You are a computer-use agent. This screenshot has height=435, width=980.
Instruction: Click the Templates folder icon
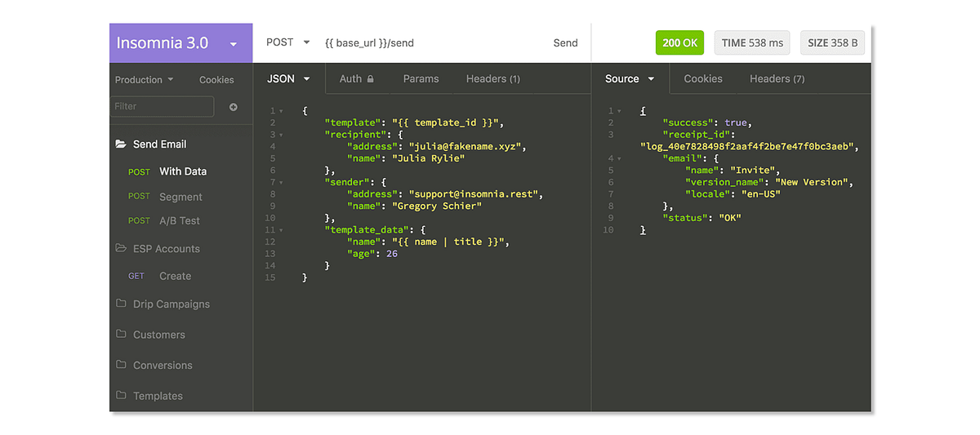(120, 395)
